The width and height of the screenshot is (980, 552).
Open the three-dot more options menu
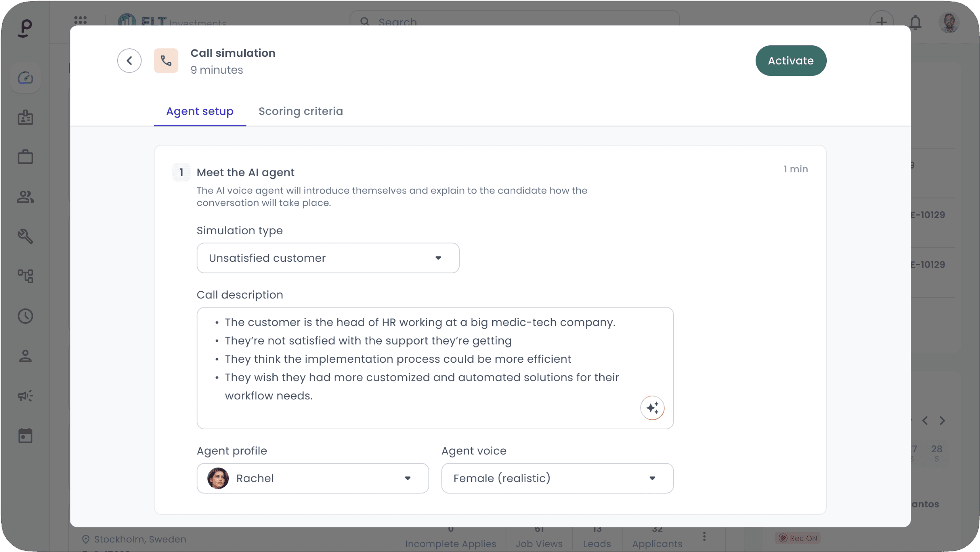(x=704, y=537)
